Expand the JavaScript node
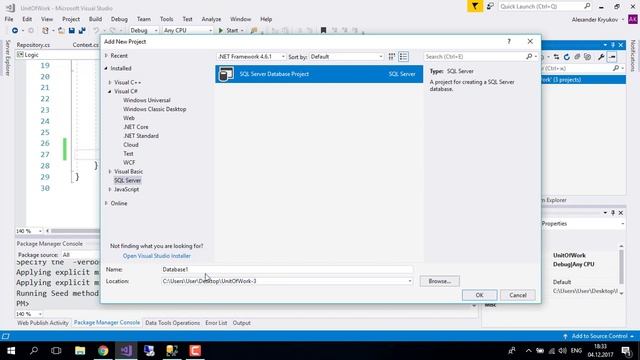This screenshot has height=360, width=640. [x=110, y=189]
